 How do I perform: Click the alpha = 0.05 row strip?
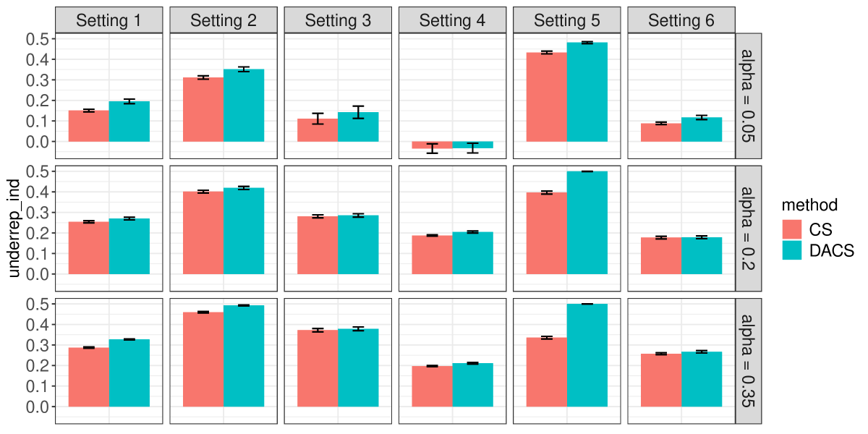[749, 95]
